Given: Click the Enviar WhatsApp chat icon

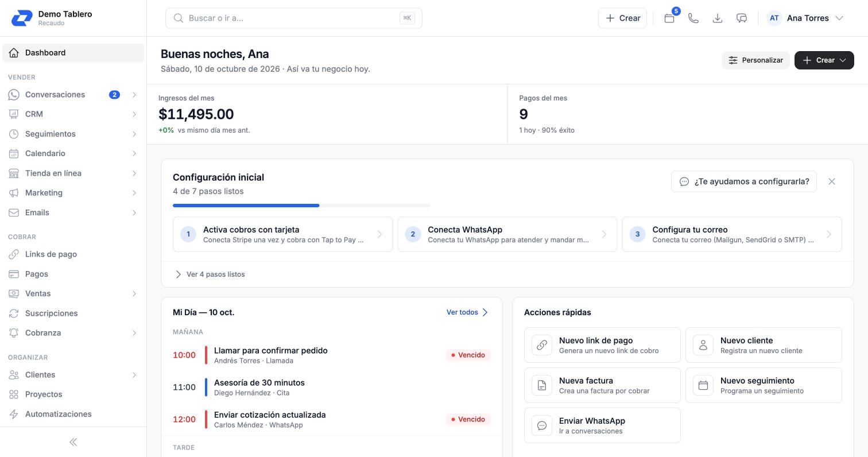Looking at the screenshot, I should point(542,425).
